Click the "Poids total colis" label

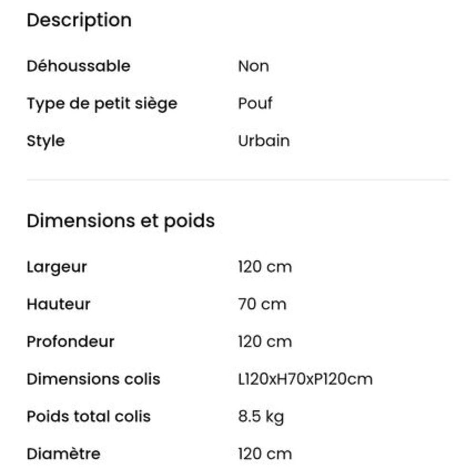89,416
